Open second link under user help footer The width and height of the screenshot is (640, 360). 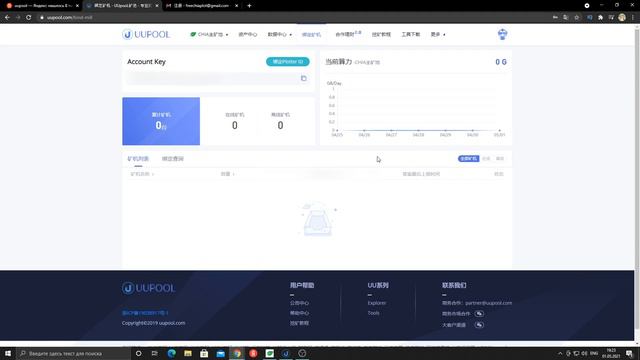299,313
